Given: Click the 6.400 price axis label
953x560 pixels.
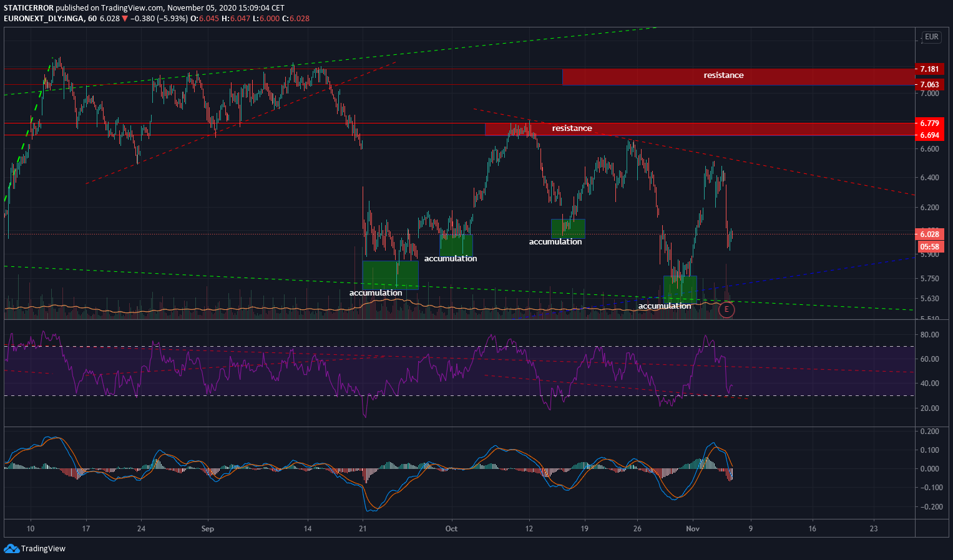Looking at the screenshot, I should [929, 178].
